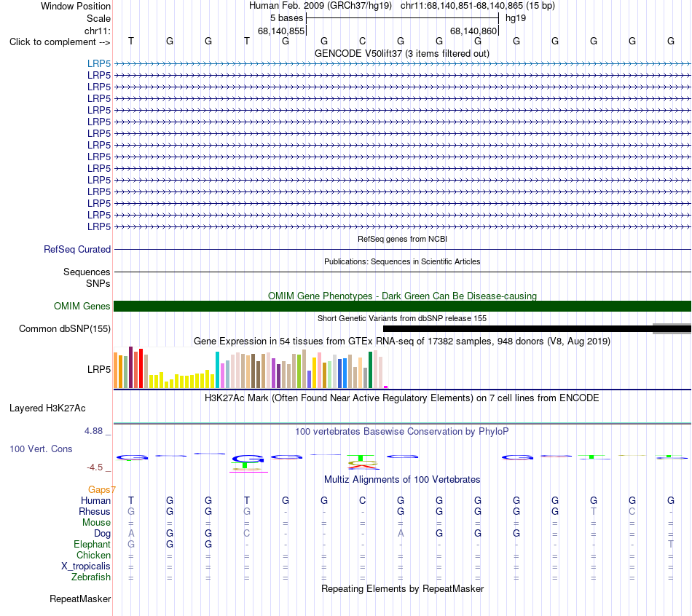Click the only C base in the complement row
The width and height of the screenshot is (692, 616).
click(362, 41)
